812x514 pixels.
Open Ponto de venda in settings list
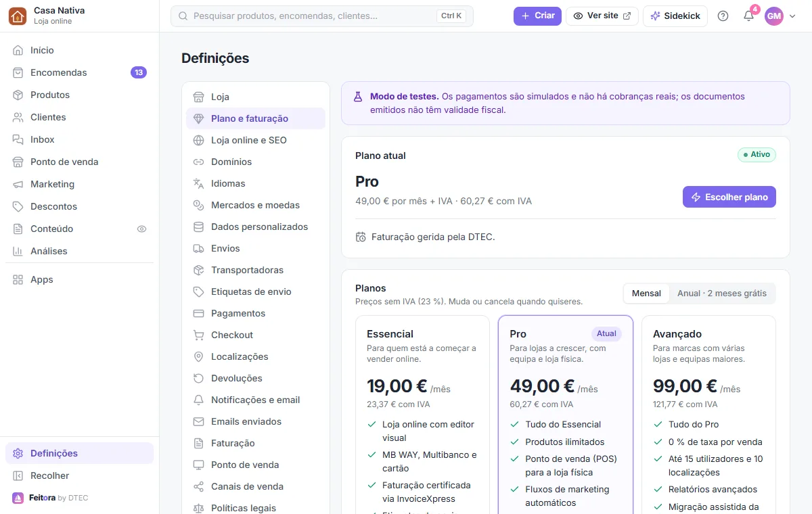pos(256,465)
